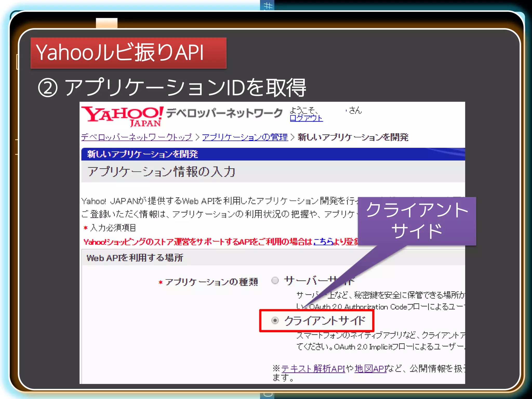Click the デベロッパーネットワーク title text
The height and width of the screenshot is (399, 532).
[224, 113]
